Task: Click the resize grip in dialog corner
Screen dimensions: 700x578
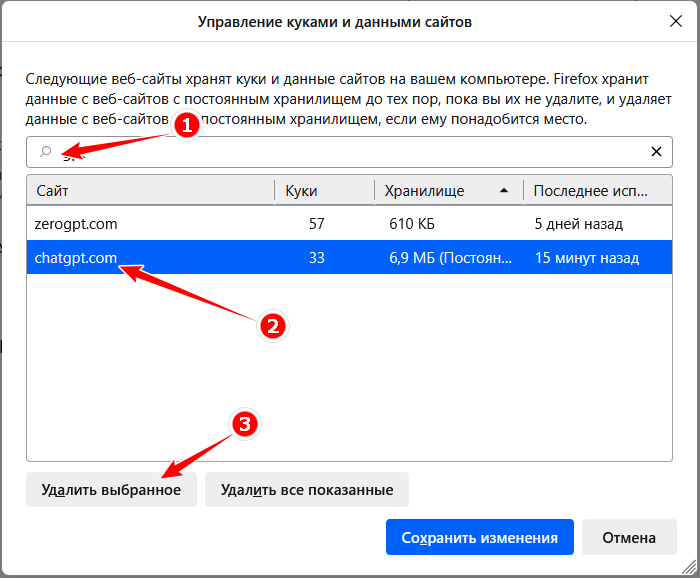Action: 689,567
